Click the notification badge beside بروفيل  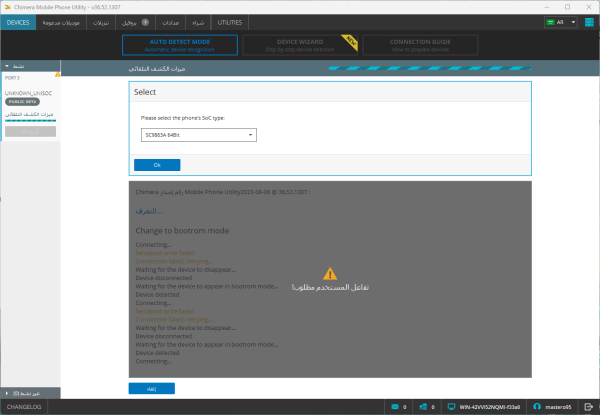click(145, 22)
